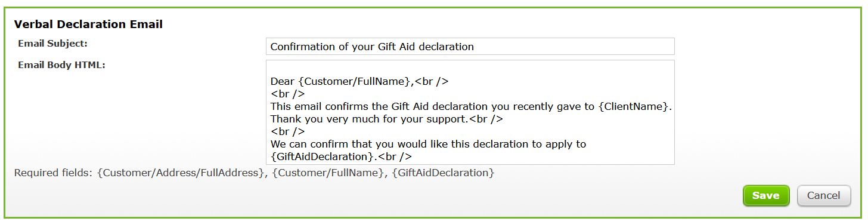Click the 'We can confirm that' line
Viewport: 868px width, 224px height.
(x=428, y=144)
